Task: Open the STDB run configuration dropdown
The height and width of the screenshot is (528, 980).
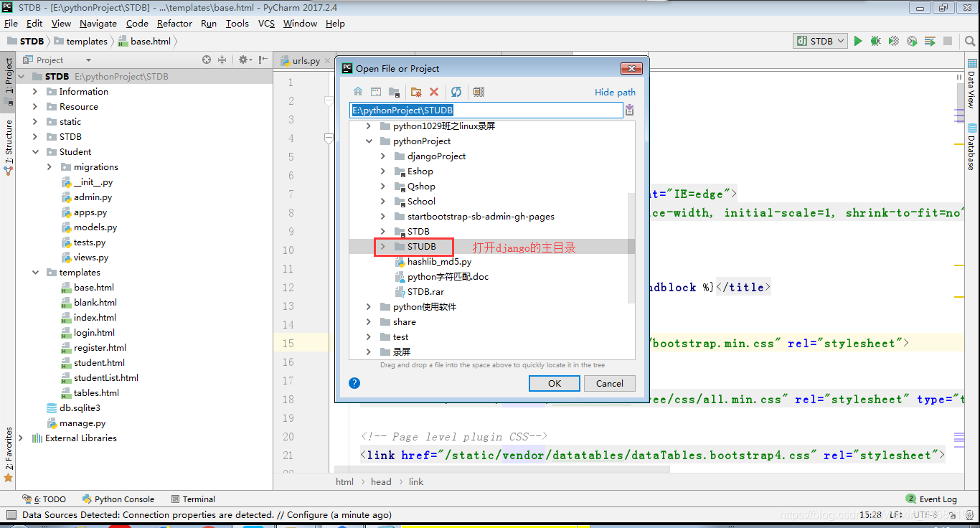Action: click(x=821, y=42)
